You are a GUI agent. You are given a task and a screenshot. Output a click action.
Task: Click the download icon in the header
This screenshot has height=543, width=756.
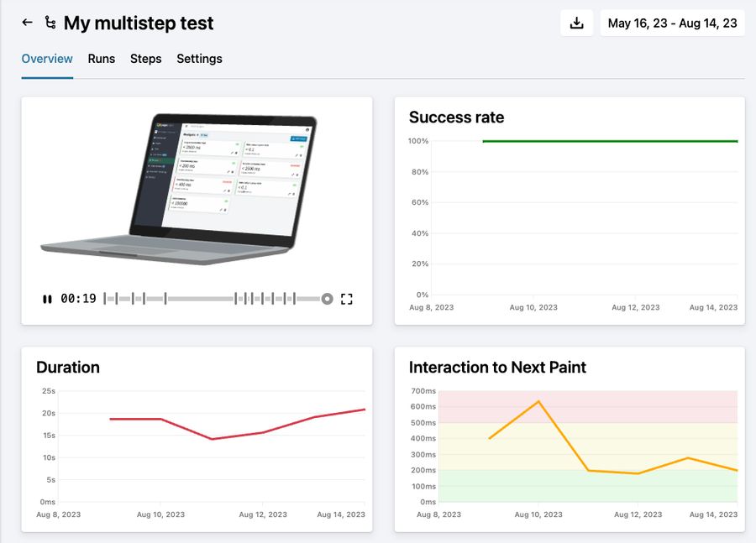tap(576, 23)
